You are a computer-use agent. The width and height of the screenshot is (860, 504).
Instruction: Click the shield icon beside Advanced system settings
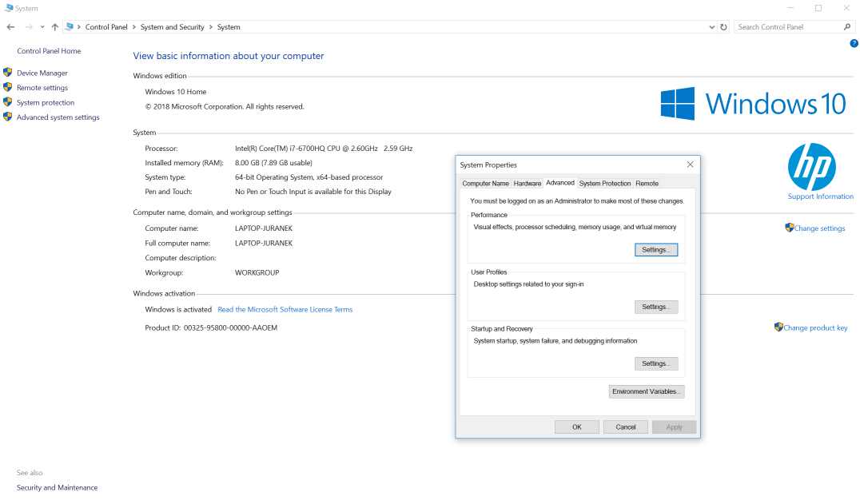pos(8,117)
